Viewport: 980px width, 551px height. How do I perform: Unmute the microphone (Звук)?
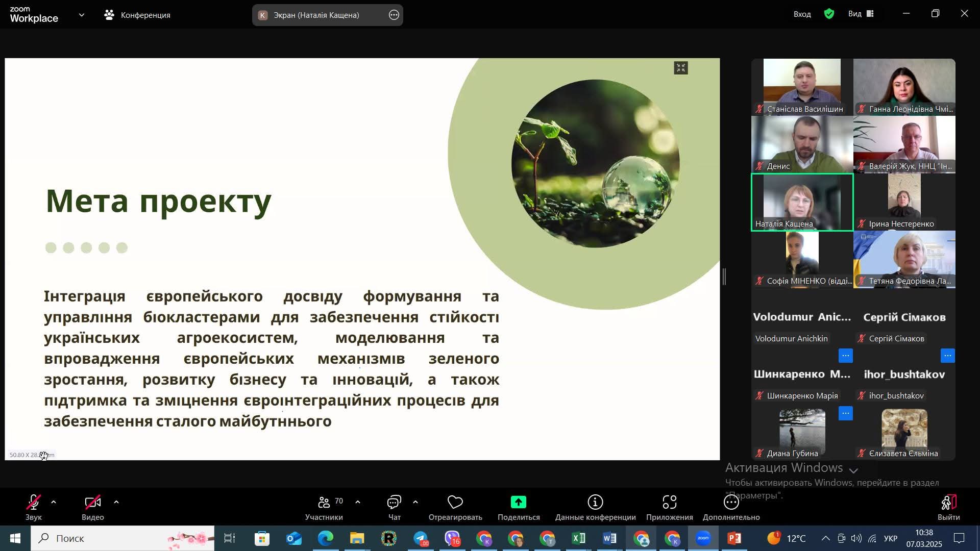tap(34, 503)
